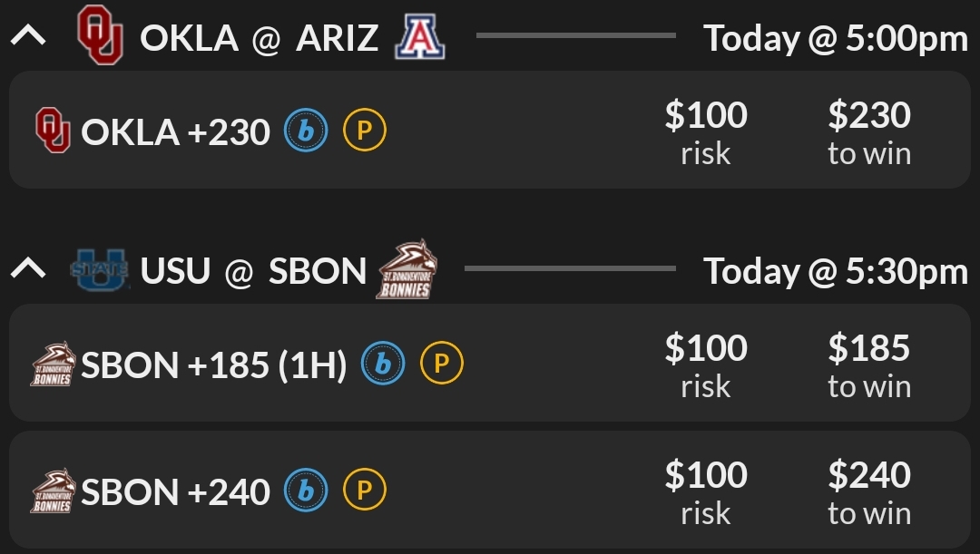Screen dimensions: 980x554
Task: Click the $185 to win amount
Action: (868, 364)
